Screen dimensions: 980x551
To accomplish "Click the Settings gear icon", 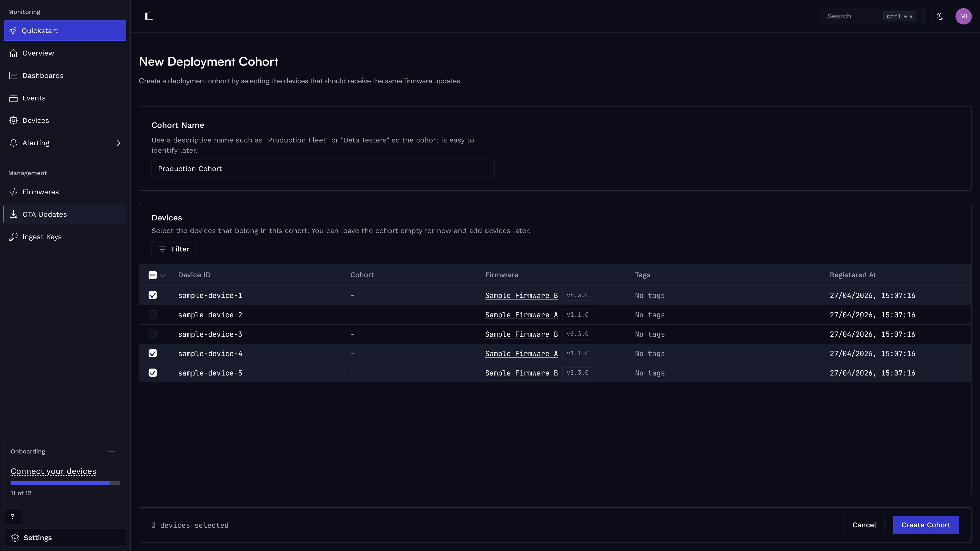I will (x=15, y=538).
